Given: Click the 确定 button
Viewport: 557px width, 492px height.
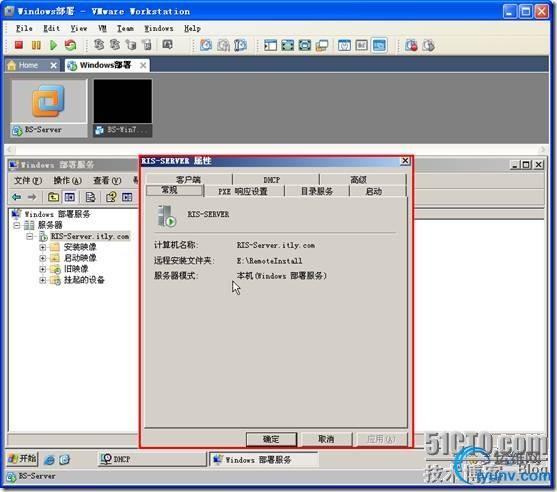Looking at the screenshot, I should pyautogui.click(x=271, y=439).
